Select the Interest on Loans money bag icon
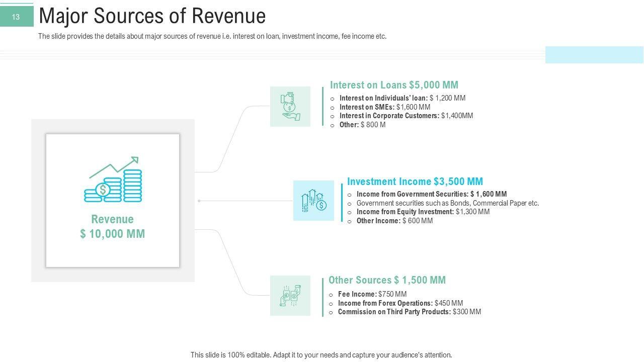 coord(290,106)
